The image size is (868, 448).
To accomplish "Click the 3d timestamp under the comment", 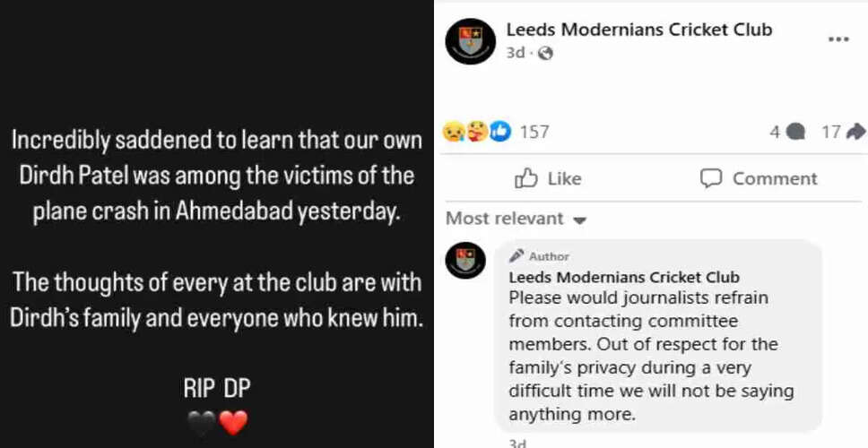I will point(517,442).
